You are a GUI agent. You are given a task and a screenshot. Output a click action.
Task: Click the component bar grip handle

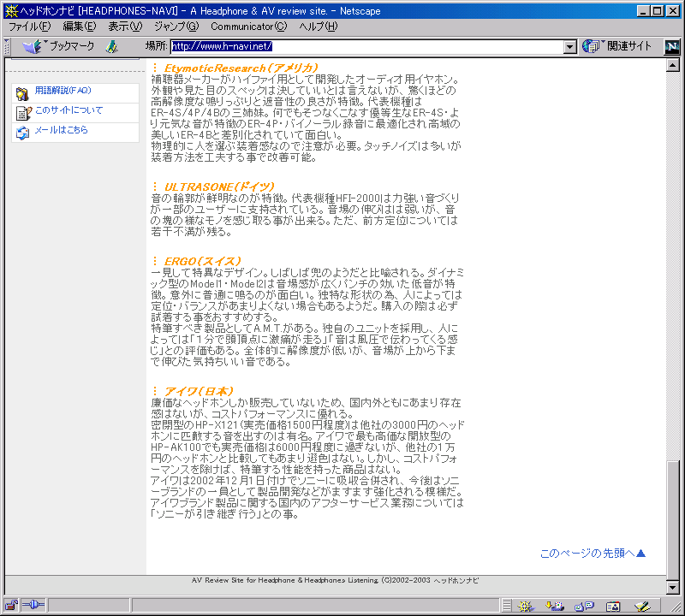(507, 606)
